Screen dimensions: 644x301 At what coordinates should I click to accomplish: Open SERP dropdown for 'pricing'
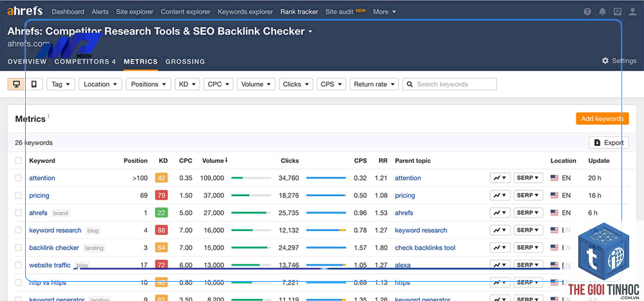tap(528, 196)
